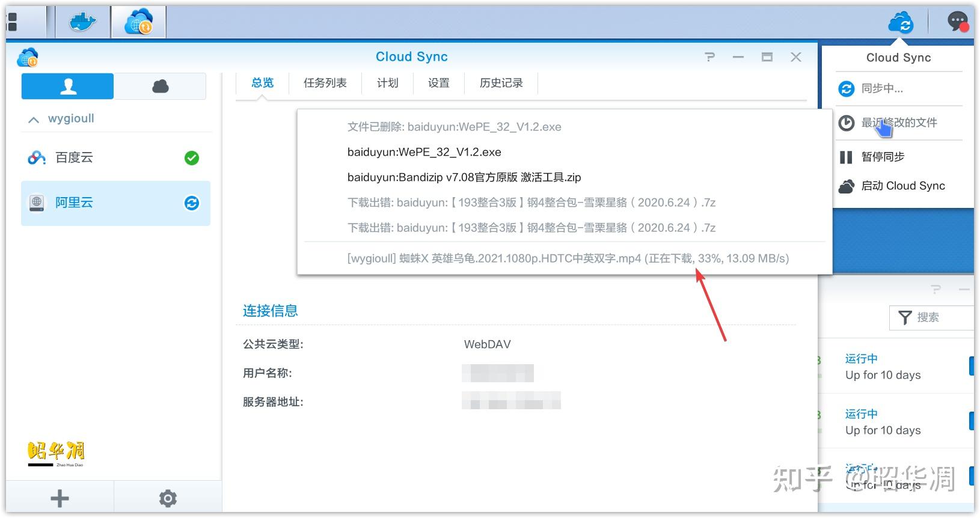Viewport: 980px width, 518px height.
Task: Open the 任务列表 tab
Action: pyautogui.click(x=325, y=83)
